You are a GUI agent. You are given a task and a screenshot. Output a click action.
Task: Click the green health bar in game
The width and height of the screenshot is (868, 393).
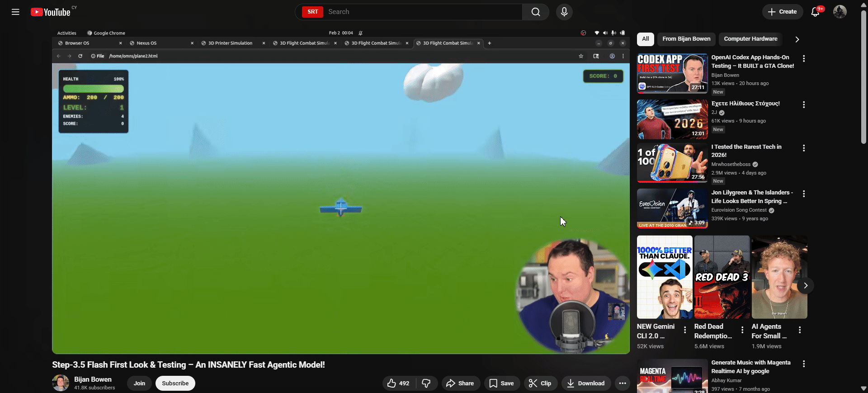pos(94,89)
